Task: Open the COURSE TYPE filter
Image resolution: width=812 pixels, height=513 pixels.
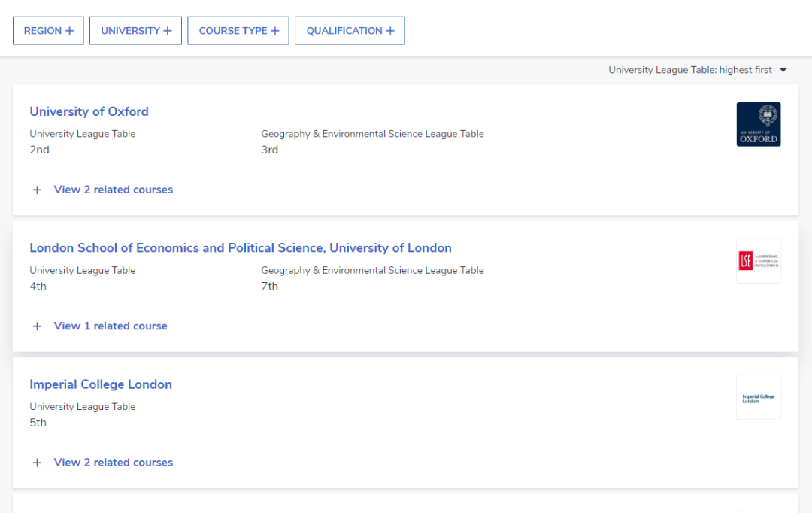Action: coord(238,31)
